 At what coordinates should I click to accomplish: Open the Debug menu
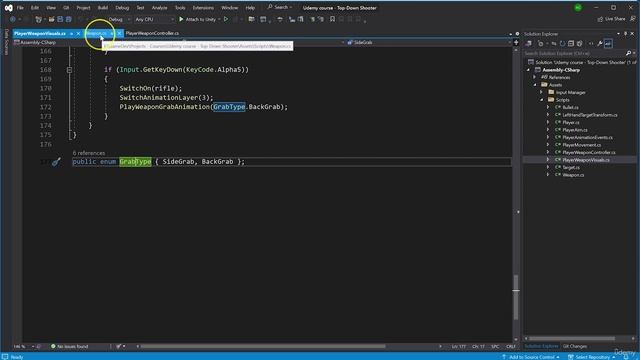(122, 8)
